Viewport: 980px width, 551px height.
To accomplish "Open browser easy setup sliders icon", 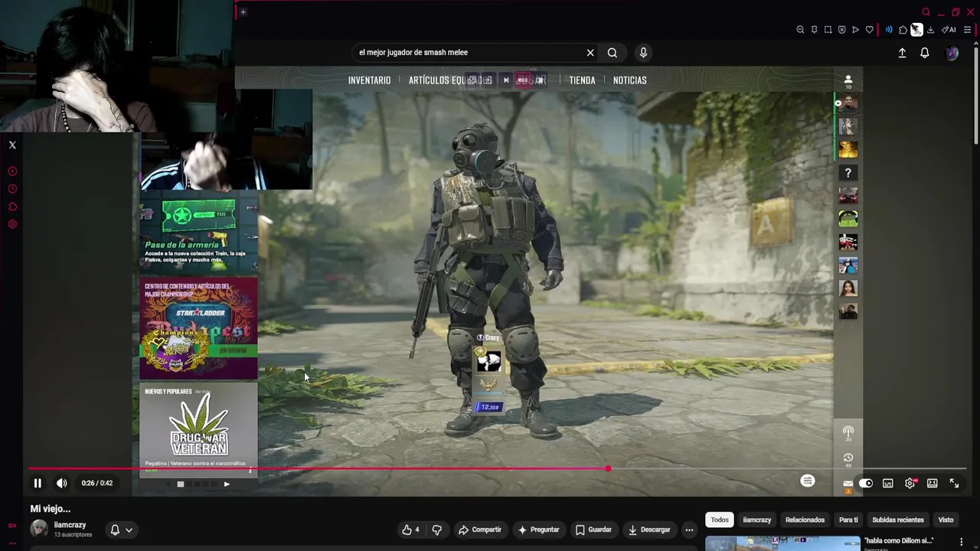I will click(x=968, y=30).
